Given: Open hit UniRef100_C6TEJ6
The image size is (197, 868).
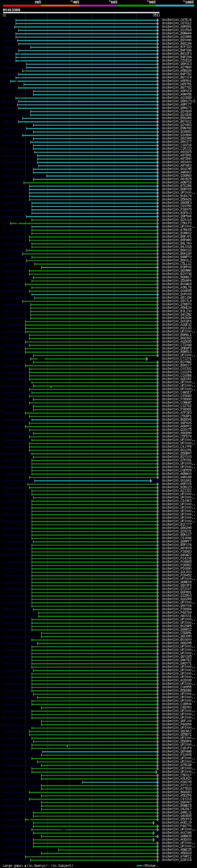Looking at the screenshot, I should point(177,20).
